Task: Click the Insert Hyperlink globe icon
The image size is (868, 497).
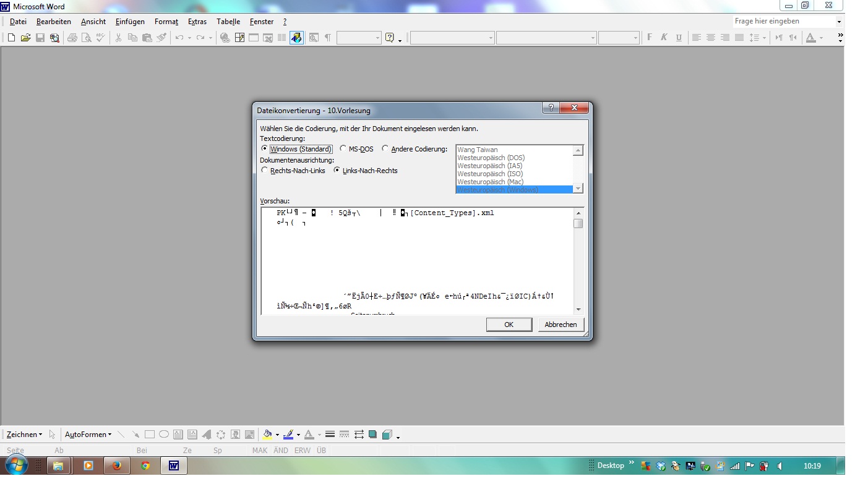Action: click(225, 38)
